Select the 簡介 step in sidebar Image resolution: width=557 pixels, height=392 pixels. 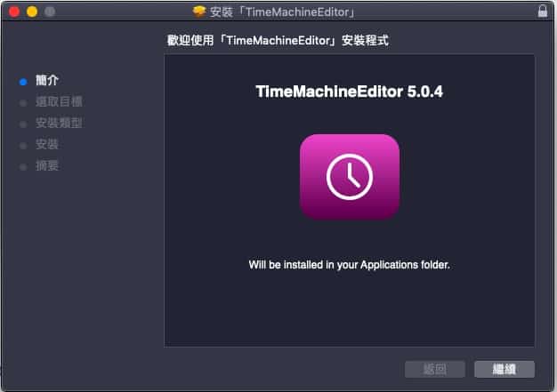[47, 81]
